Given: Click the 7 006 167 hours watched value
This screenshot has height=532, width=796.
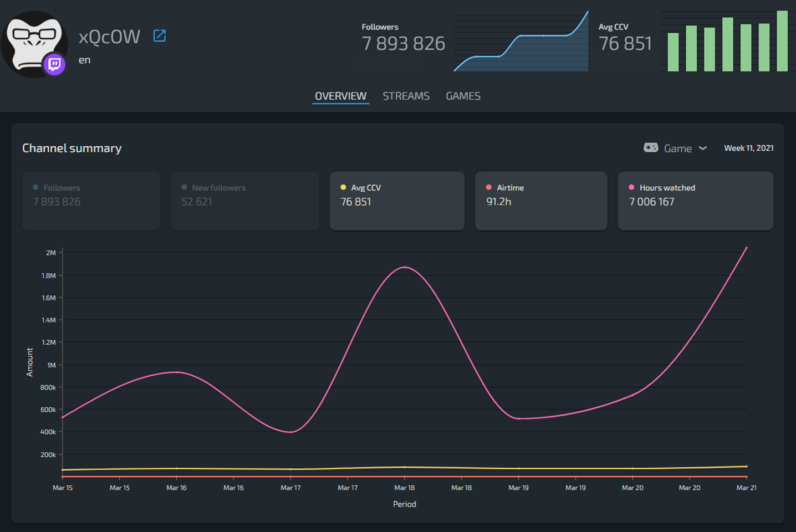Looking at the screenshot, I should [652, 202].
